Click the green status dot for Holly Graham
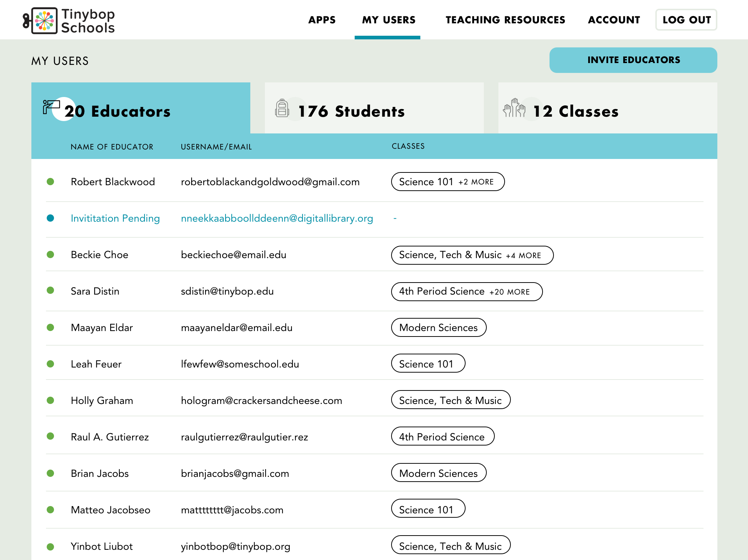The height and width of the screenshot is (560, 748). coord(50,400)
